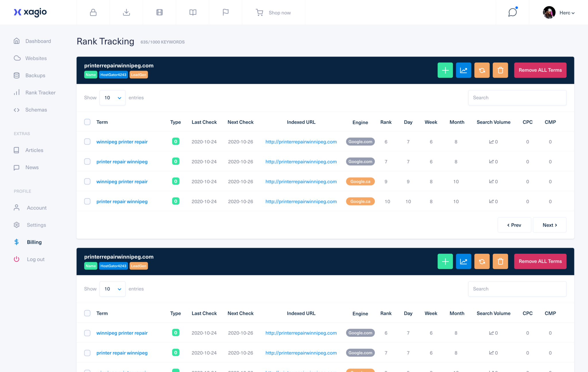The height and width of the screenshot is (372, 588).
Task: Expand second table entries per page dropdown
Action: 112,288
